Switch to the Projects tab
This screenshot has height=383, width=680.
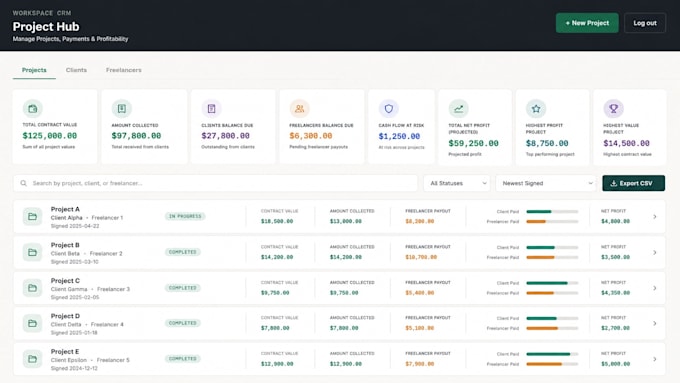(34, 70)
